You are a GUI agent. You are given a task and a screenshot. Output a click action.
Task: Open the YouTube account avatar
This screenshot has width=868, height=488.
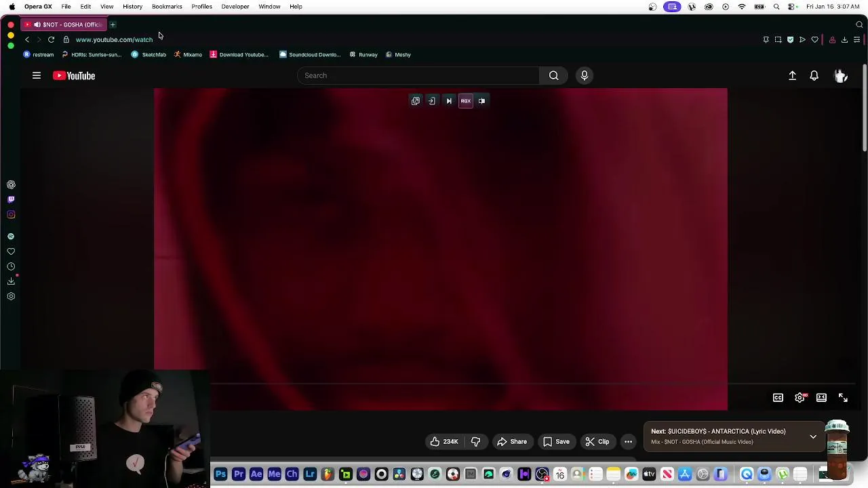[x=841, y=76]
